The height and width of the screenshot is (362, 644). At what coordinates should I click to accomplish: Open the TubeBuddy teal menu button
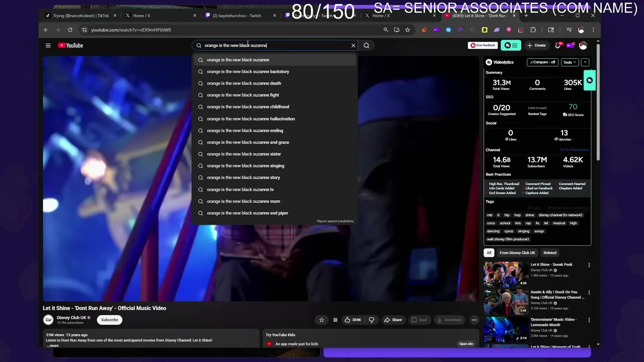pyautogui.click(x=511, y=45)
